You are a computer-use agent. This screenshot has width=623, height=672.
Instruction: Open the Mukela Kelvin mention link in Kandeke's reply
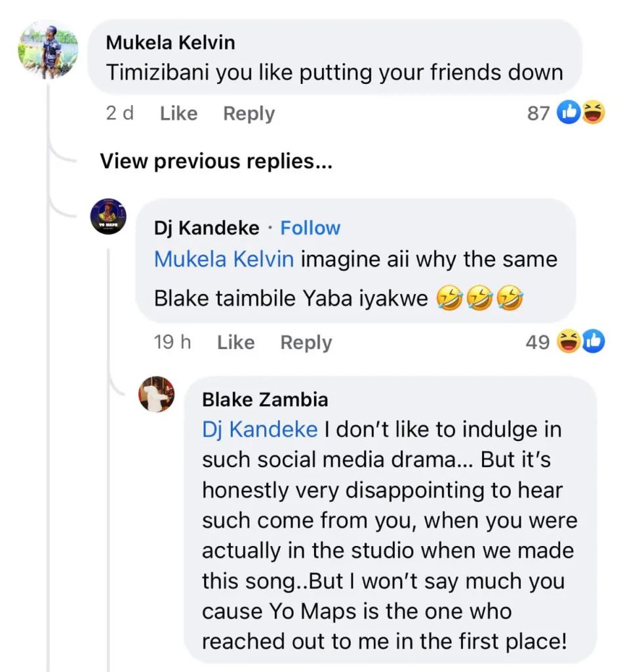point(224,259)
